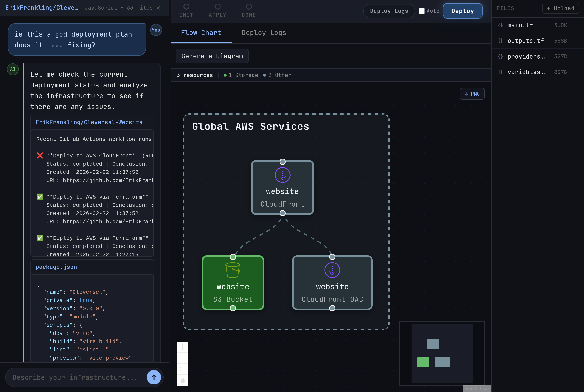This screenshot has width=584, height=392.
Task: Enable the Auto checkbox next to Deploy
Action: click(x=422, y=11)
